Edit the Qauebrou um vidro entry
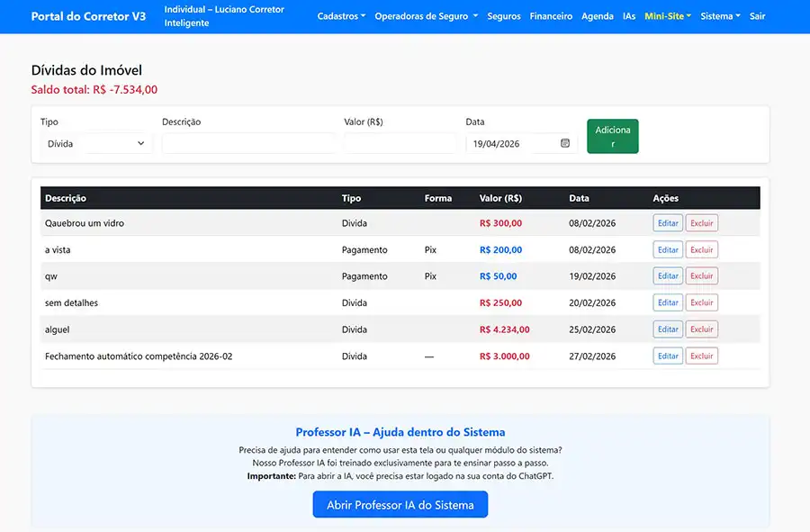Image resolution: width=810 pixels, height=532 pixels. coord(667,222)
